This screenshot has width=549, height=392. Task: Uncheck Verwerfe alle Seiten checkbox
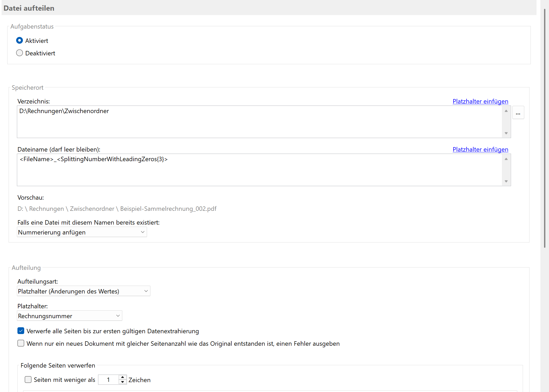tap(21, 331)
